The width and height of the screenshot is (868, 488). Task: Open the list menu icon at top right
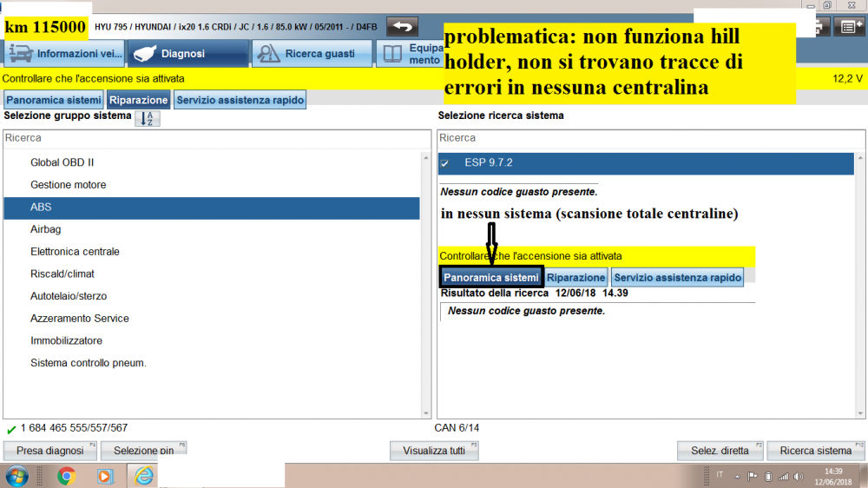point(849,27)
